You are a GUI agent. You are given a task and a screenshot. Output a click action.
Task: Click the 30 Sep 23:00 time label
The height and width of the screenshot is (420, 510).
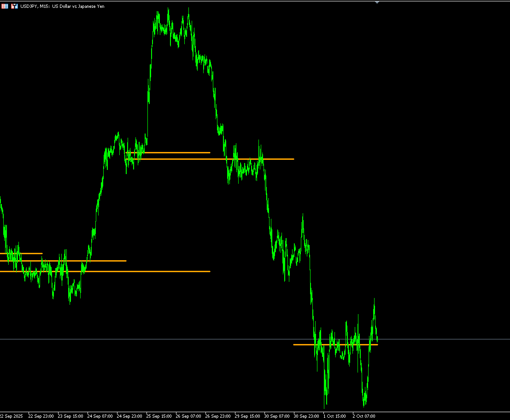tap(306, 416)
